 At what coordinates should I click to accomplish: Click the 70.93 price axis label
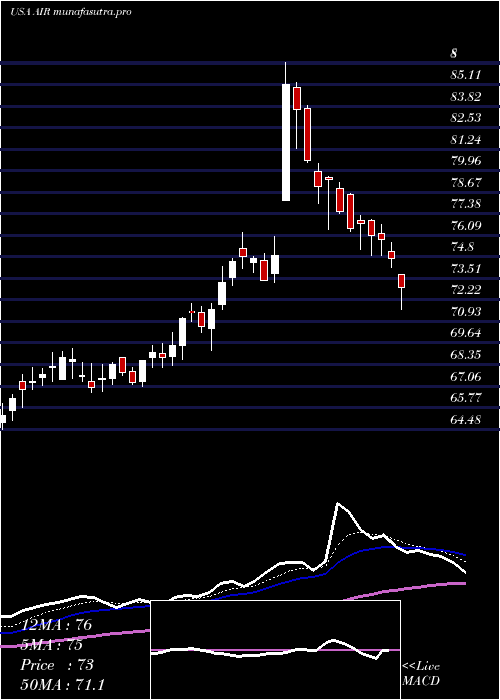pyautogui.click(x=466, y=312)
